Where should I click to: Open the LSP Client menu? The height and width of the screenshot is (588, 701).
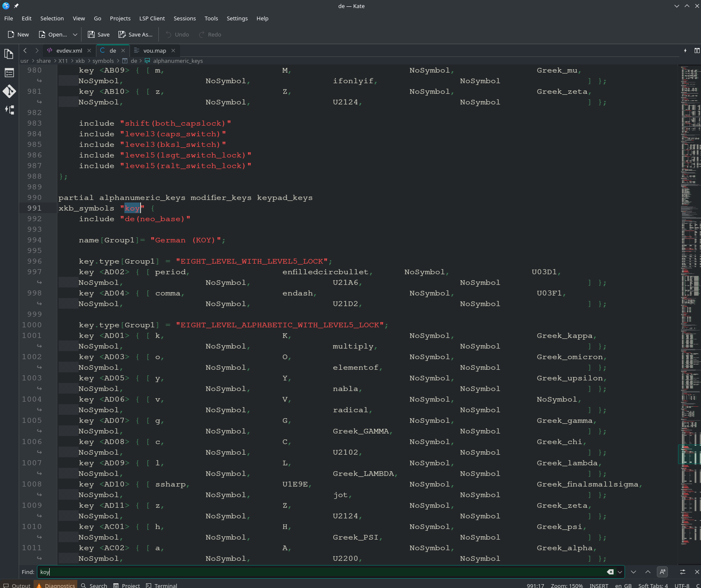[x=152, y=18]
